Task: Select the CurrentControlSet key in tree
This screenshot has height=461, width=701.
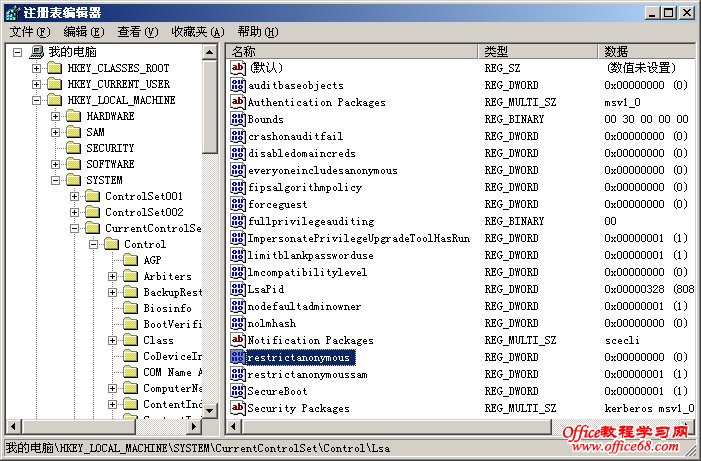Action: click(153, 228)
